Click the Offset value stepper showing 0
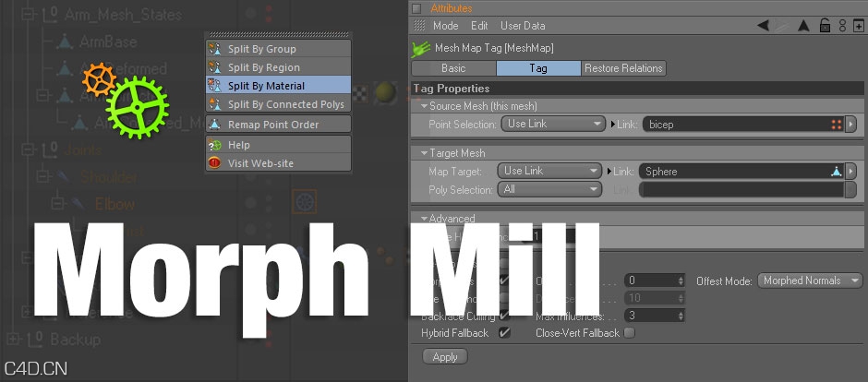 coord(681,281)
